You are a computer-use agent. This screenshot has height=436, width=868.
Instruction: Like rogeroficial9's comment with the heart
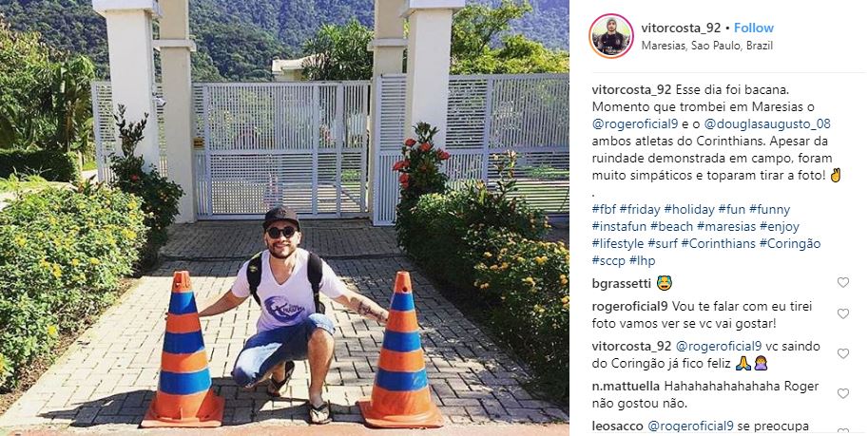click(x=842, y=313)
